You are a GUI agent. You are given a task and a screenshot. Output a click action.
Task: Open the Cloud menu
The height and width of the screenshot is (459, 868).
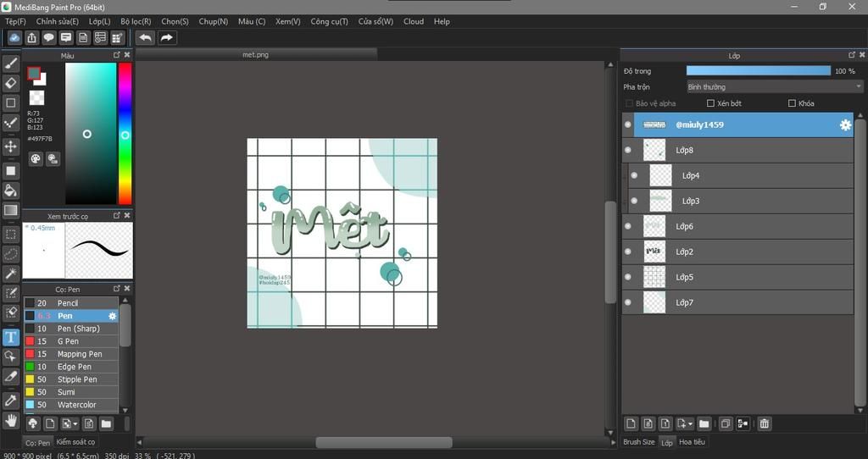tap(414, 21)
